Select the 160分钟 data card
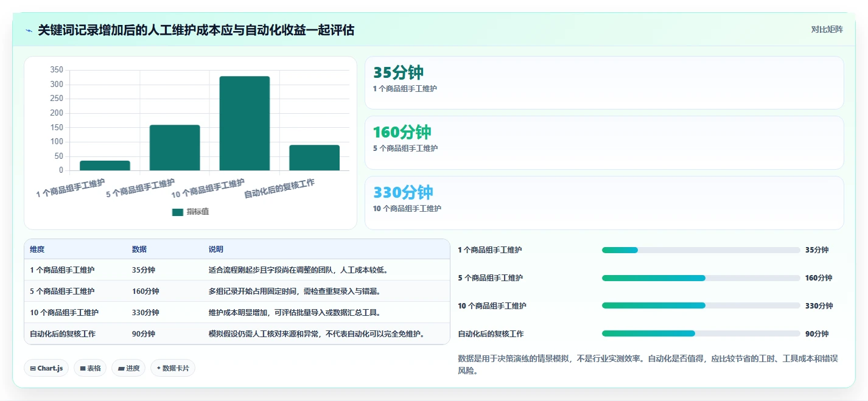The height and width of the screenshot is (401, 868). (604, 142)
